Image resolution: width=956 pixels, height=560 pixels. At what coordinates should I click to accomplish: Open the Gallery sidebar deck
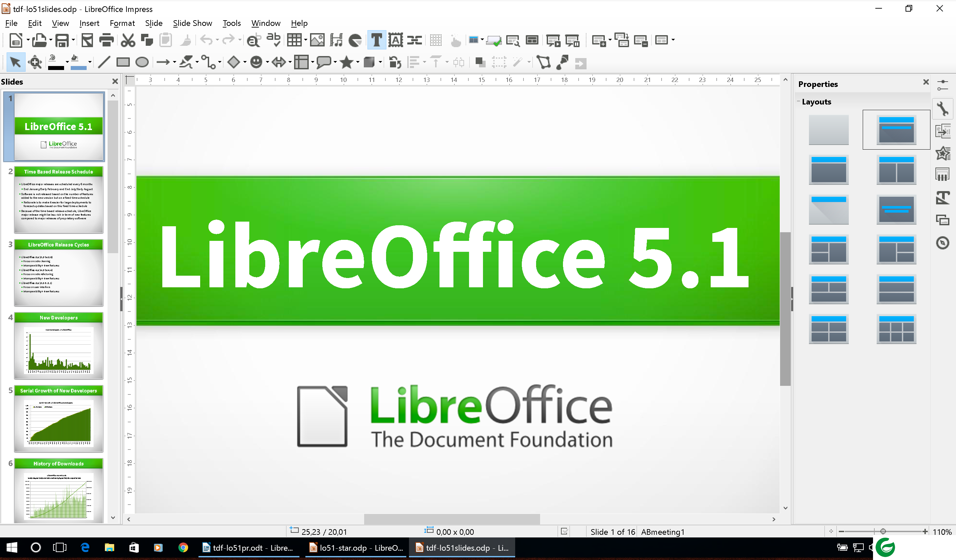943,220
